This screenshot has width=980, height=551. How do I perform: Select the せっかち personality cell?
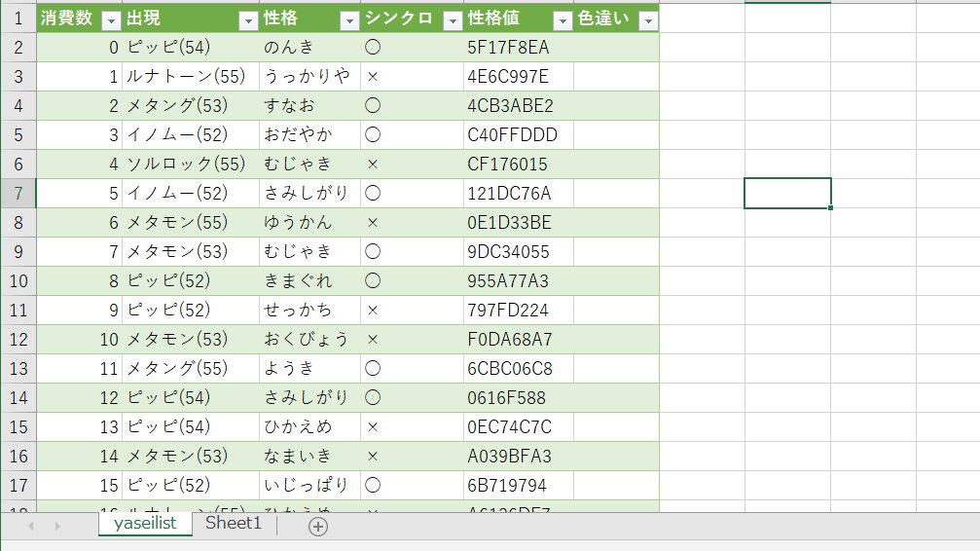coord(309,311)
